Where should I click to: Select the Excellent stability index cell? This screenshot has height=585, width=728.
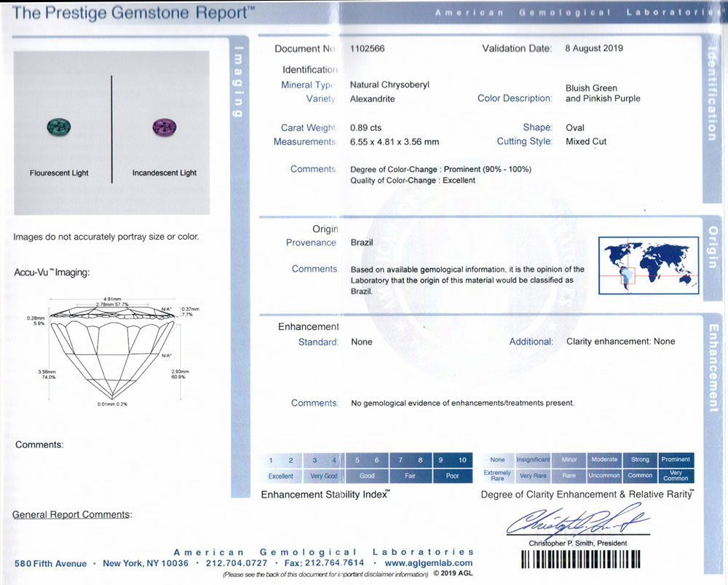click(x=281, y=476)
